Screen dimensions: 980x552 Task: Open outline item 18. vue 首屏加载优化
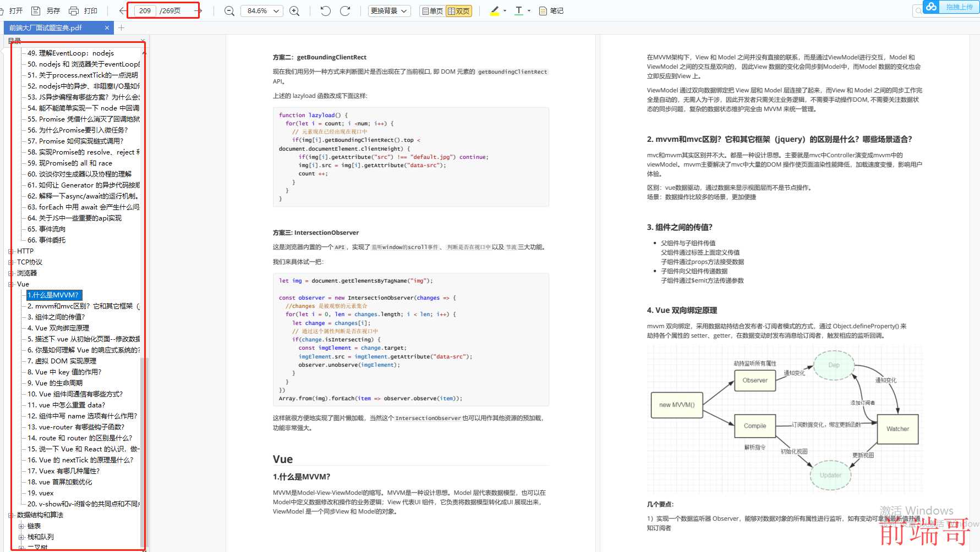point(60,482)
